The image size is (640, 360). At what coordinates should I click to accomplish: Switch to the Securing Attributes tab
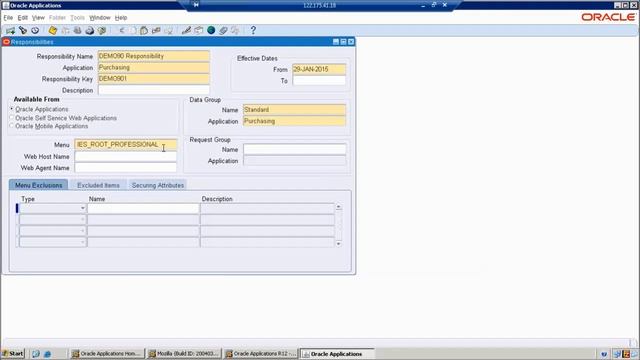point(158,185)
